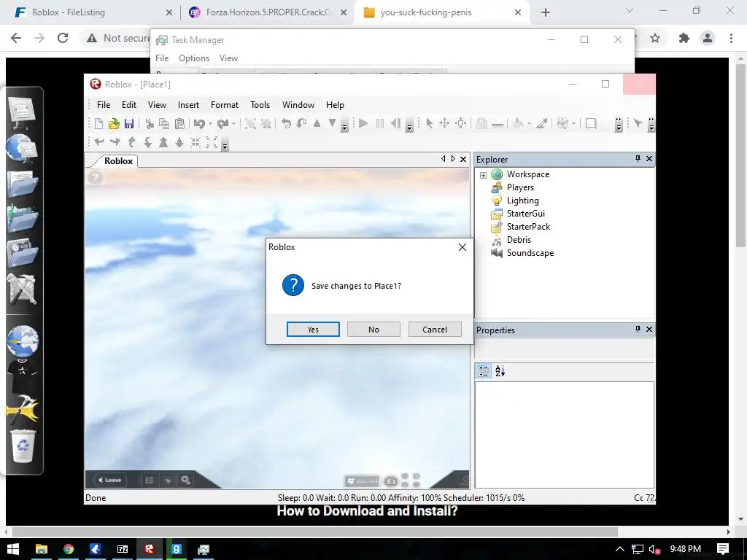This screenshot has width=747, height=560.
Task: Click the rotate left camera arrow icon
Action: tap(99, 142)
